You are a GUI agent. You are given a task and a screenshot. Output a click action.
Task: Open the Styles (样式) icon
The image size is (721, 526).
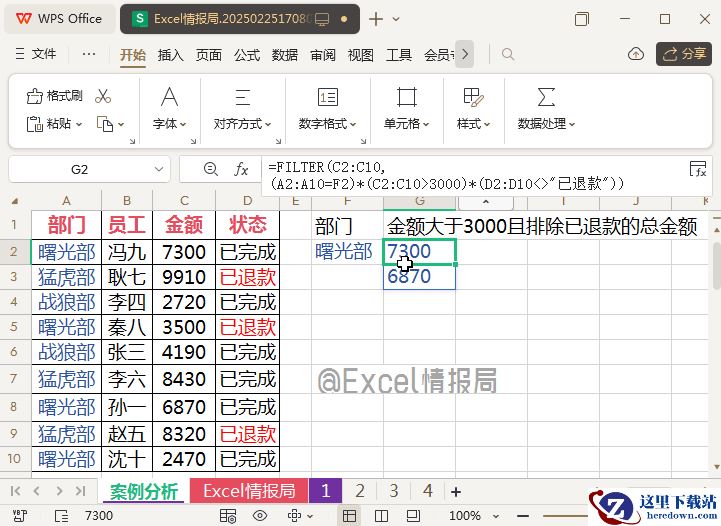[x=473, y=97]
